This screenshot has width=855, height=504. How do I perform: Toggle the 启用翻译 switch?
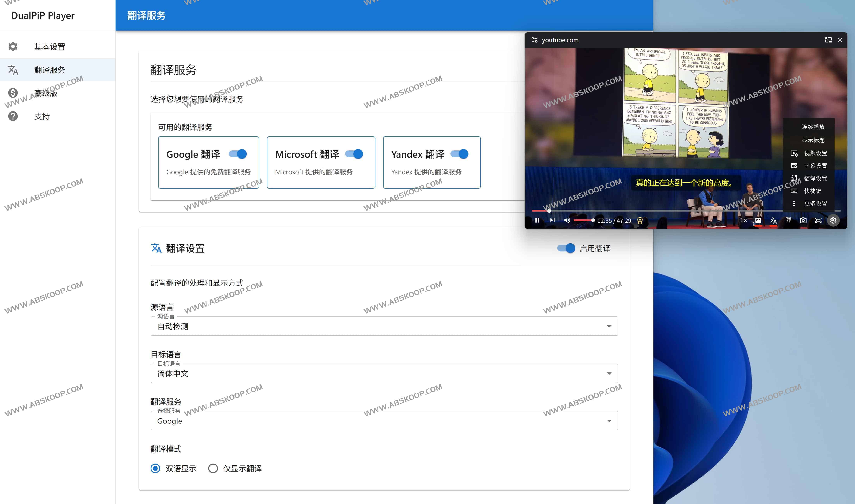(566, 248)
